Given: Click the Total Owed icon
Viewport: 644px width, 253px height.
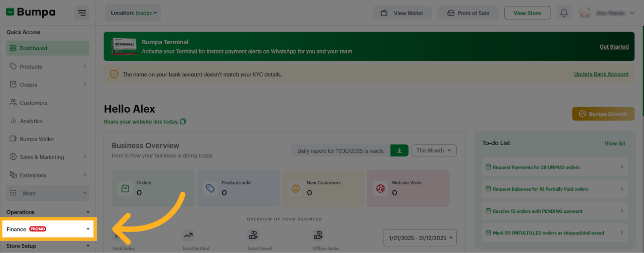Looking at the screenshot, I should click(253, 235).
